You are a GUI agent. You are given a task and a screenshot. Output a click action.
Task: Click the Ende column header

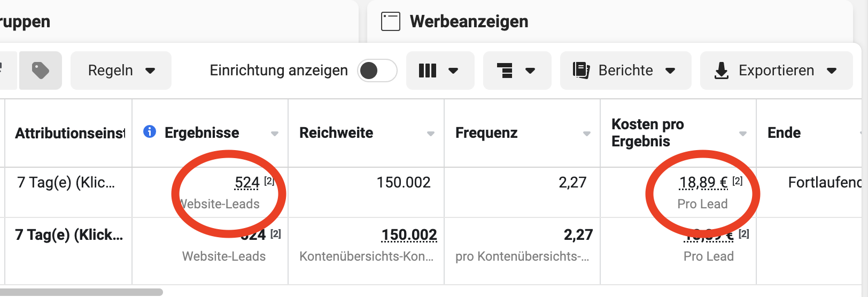coord(784,133)
